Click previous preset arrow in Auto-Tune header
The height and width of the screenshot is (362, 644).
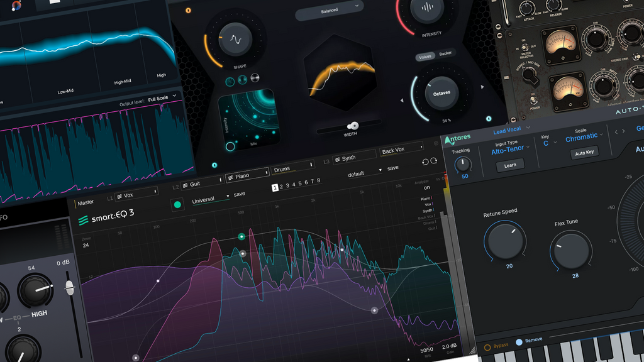[616, 132]
